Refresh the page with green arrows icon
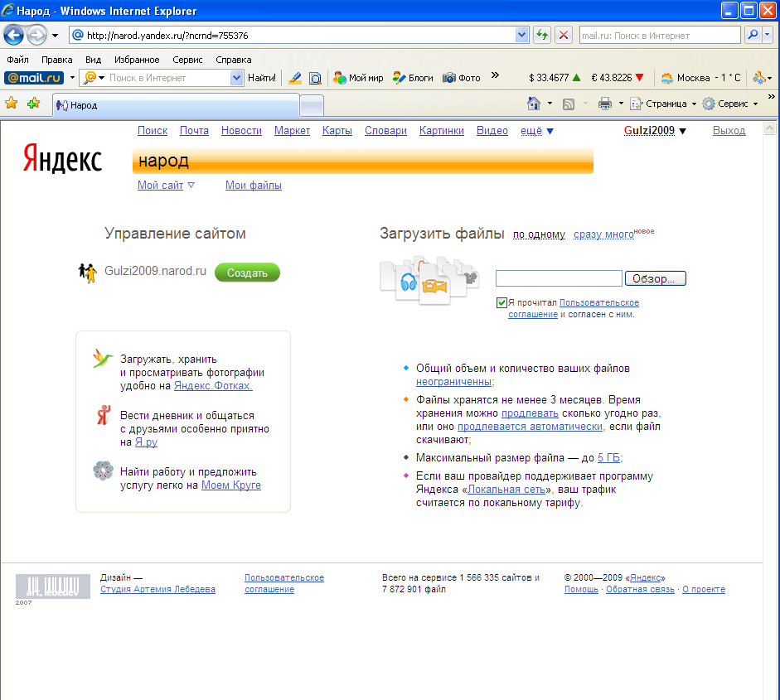The height and width of the screenshot is (700, 780). point(542,36)
